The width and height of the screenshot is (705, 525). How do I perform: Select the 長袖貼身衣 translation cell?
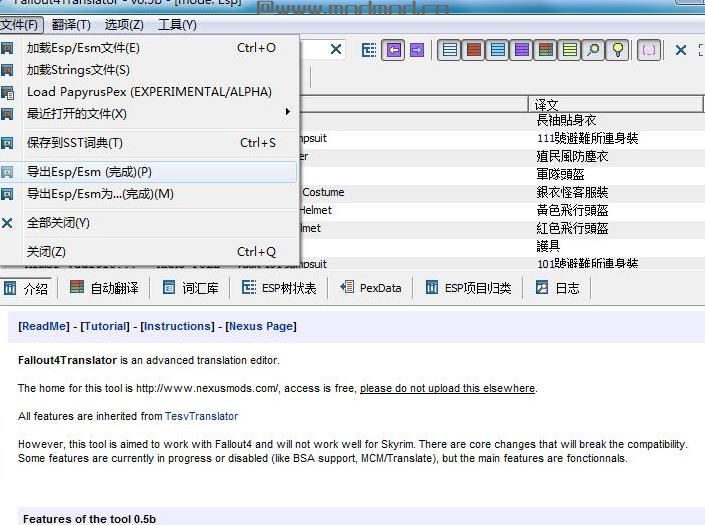[x=617, y=120]
